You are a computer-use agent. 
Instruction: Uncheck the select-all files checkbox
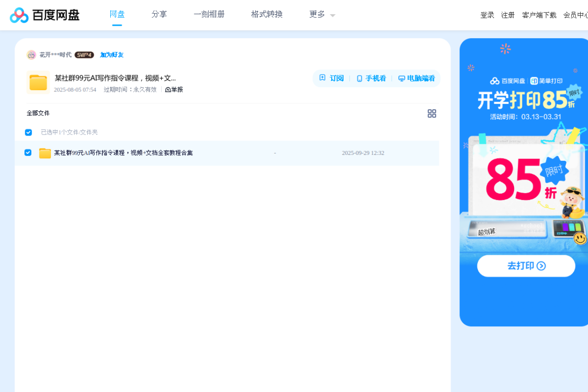[x=28, y=132]
